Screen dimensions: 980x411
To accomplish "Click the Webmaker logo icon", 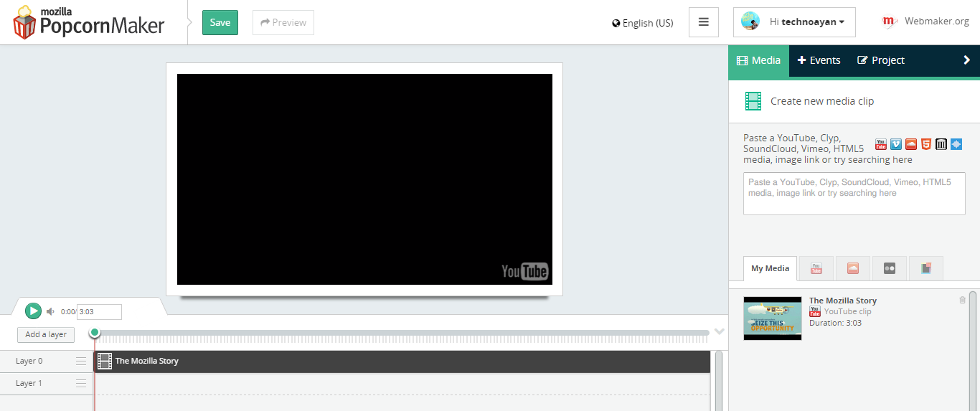I will tap(890, 22).
